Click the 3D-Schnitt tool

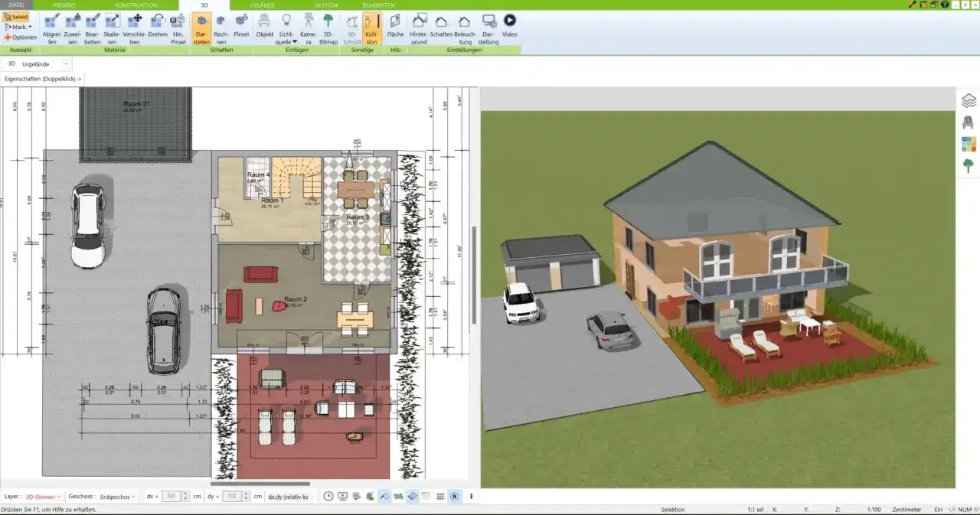coord(352,29)
